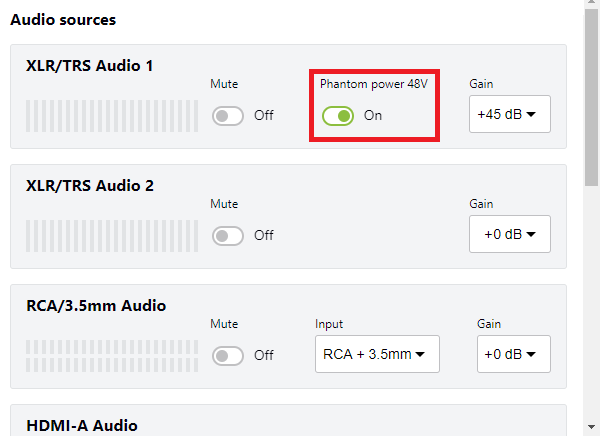Click the XLR/TRS Audio 1 level meter
This screenshot has height=436, width=600.
tap(111, 115)
